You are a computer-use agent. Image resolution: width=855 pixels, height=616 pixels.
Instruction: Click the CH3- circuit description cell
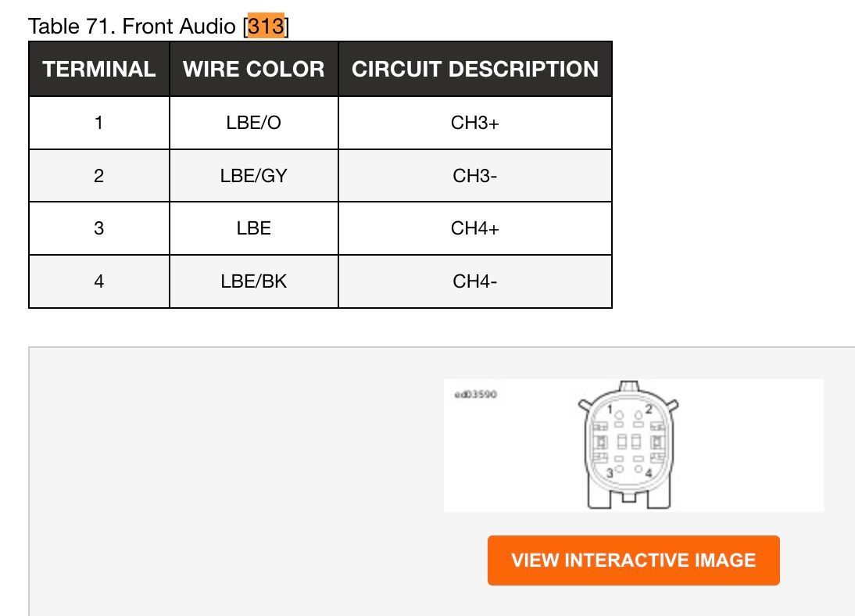[474, 176]
